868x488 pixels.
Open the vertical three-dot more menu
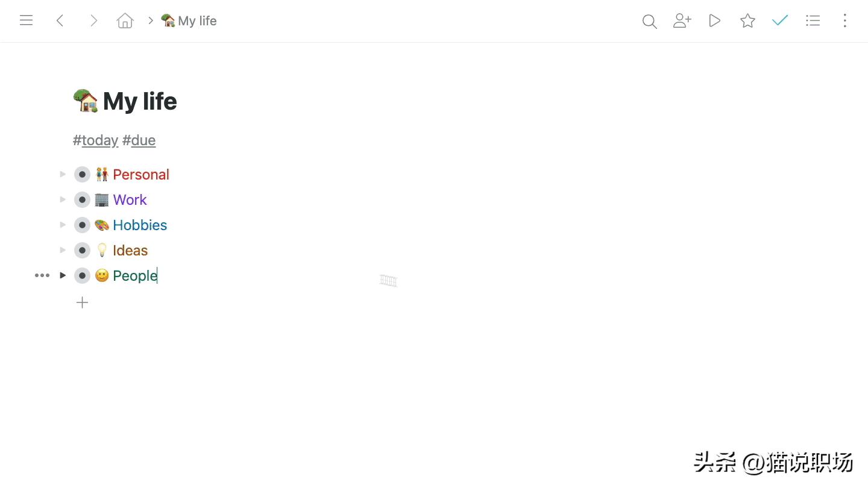click(x=844, y=20)
